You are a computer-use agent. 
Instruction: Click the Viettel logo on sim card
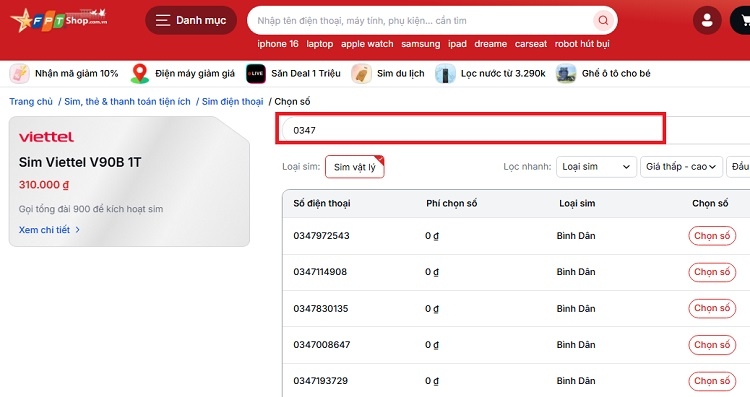pos(46,137)
